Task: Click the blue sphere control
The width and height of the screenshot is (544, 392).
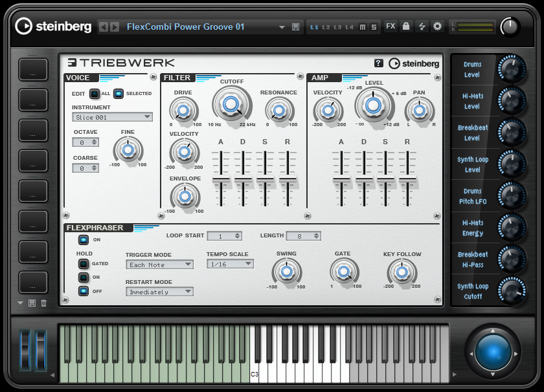Action: click(x=493, y=353)
